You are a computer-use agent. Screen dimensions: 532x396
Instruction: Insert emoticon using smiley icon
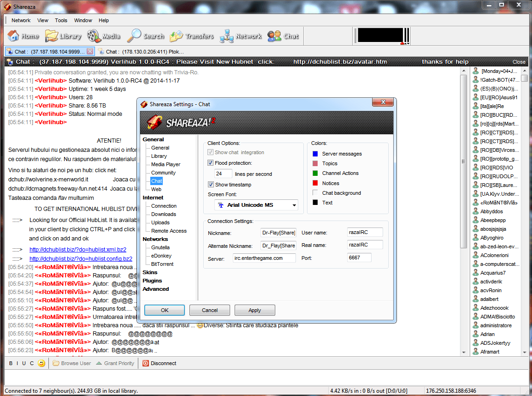click(41, 363)
